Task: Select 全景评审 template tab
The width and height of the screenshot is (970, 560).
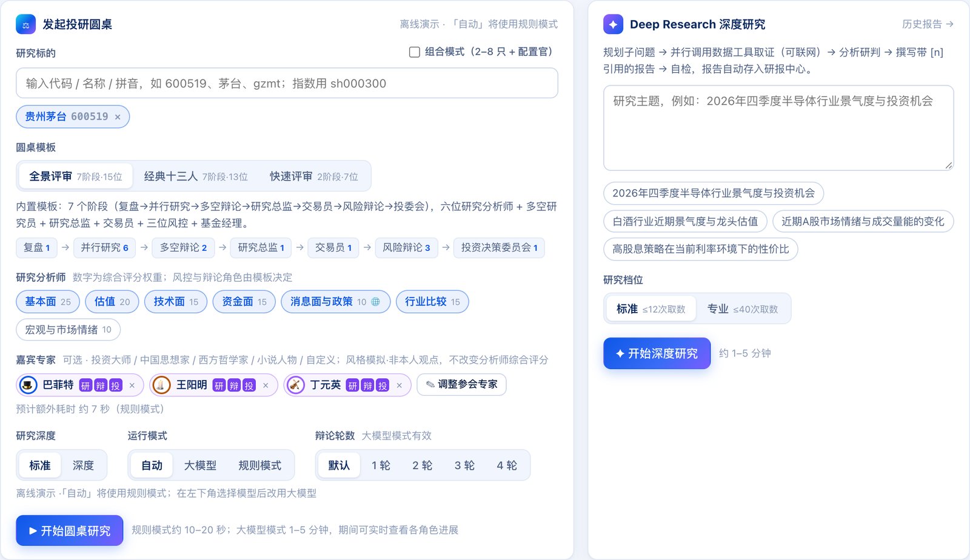Action: [x=76, y=176]
